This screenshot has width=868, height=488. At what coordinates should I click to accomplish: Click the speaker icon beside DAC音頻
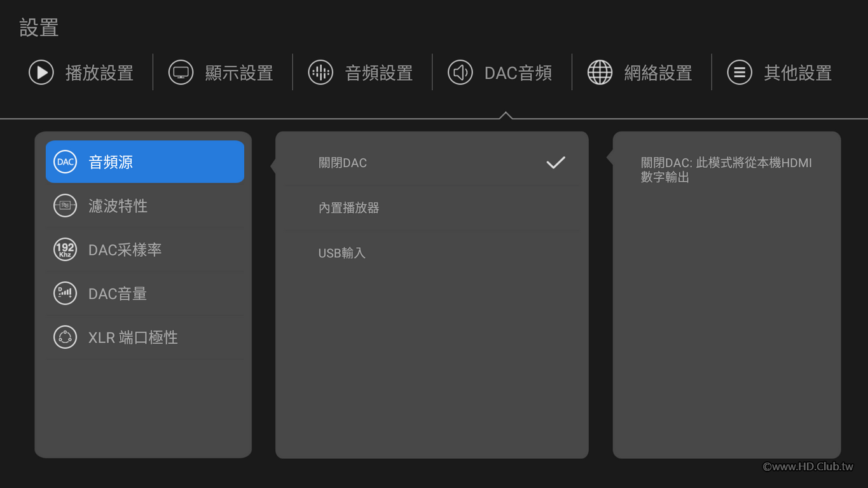[460, 72]
